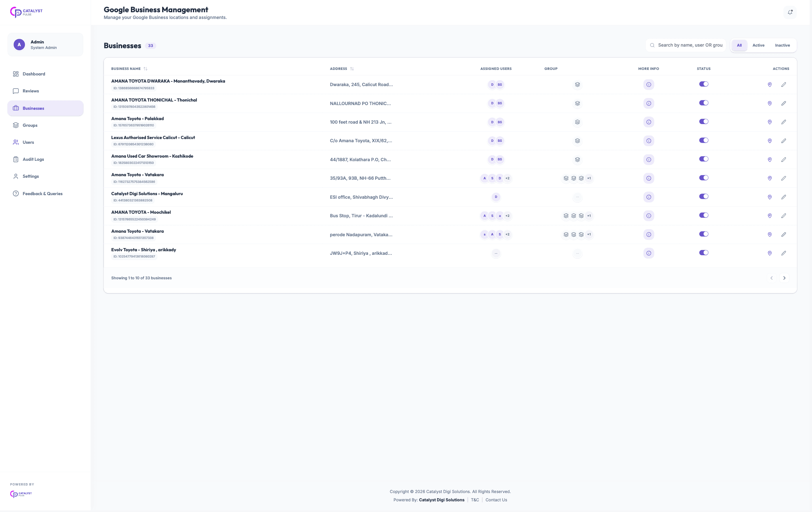
Task: Focus the business search field
Action: pos(686,45)
